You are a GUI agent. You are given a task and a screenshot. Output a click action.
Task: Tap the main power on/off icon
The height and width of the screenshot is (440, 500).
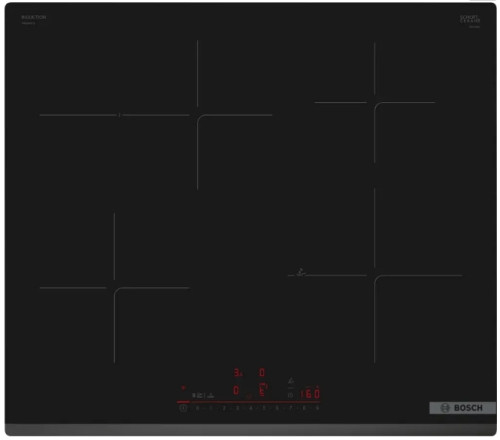coord(183,408)
